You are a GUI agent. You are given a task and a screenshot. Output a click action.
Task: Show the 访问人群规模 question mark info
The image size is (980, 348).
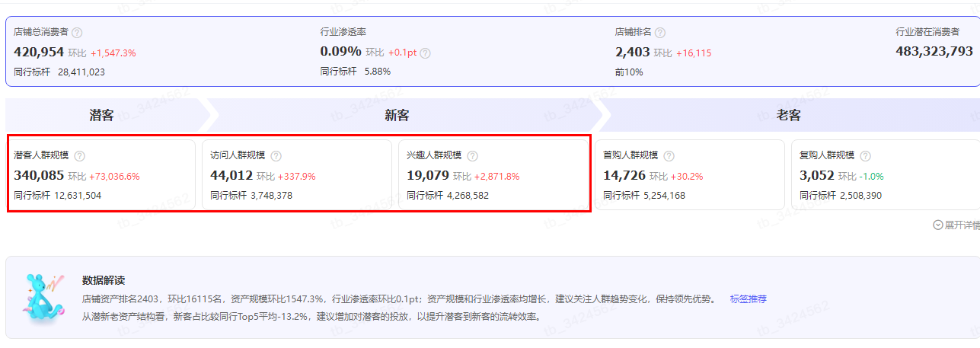[x=276, y=155]
